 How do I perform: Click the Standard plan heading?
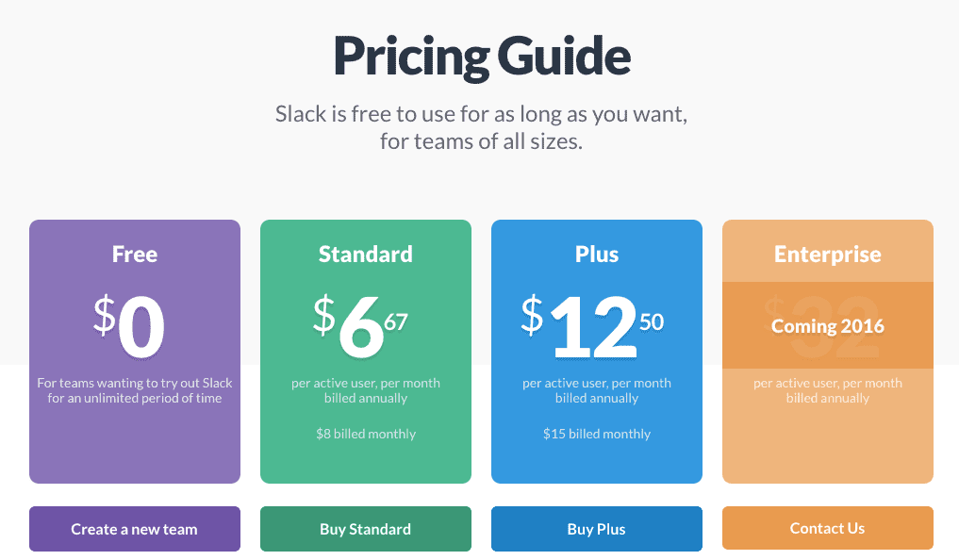point(365,255)
